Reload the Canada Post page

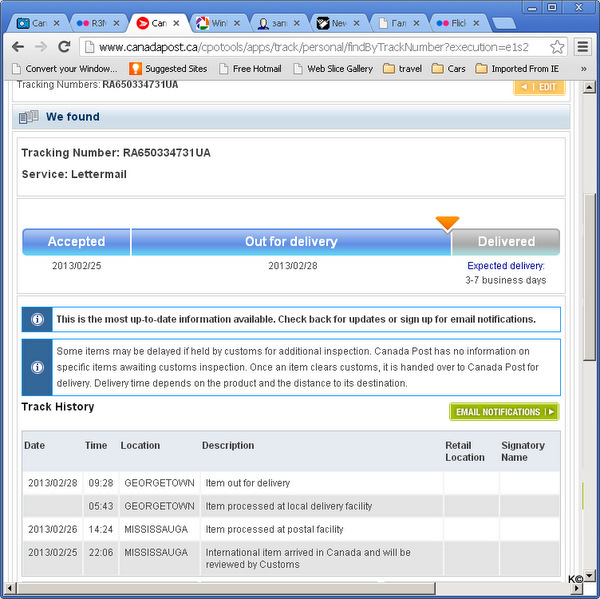pos(64,47)
